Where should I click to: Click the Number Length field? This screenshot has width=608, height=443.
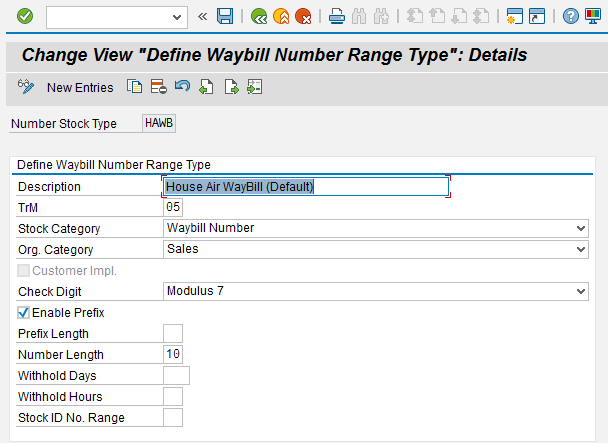(x=173, y=354)
